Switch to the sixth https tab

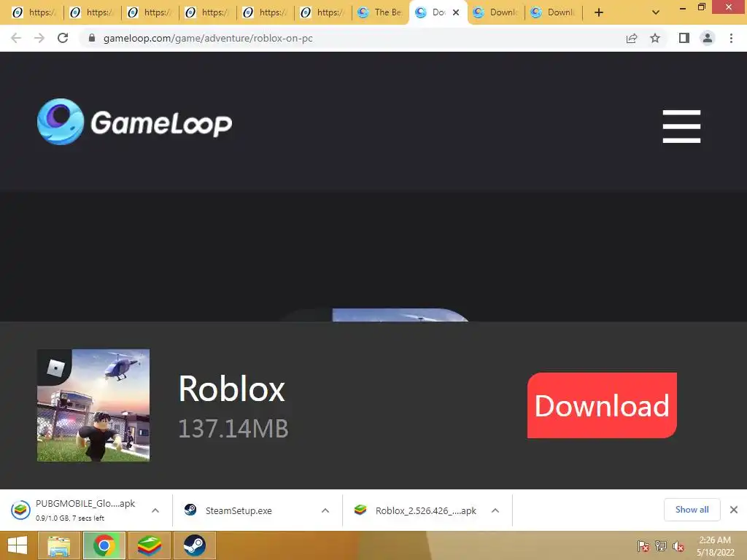322,12
